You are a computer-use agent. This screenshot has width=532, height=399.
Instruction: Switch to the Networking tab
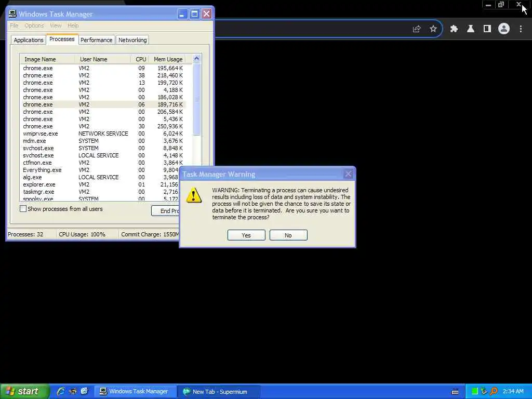[132, 39]
